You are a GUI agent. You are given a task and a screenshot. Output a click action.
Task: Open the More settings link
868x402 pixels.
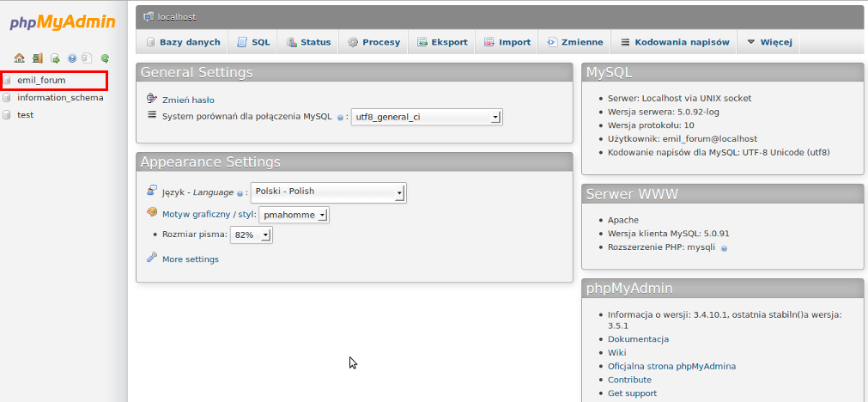point(191,259)
